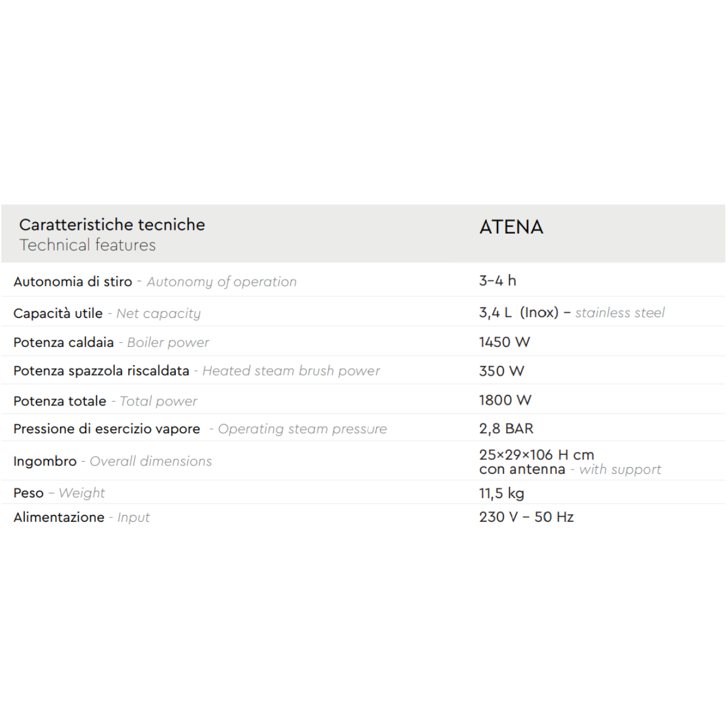Select the 'Potenza totale' row label
728x728 pixels.
pos(60,401)
